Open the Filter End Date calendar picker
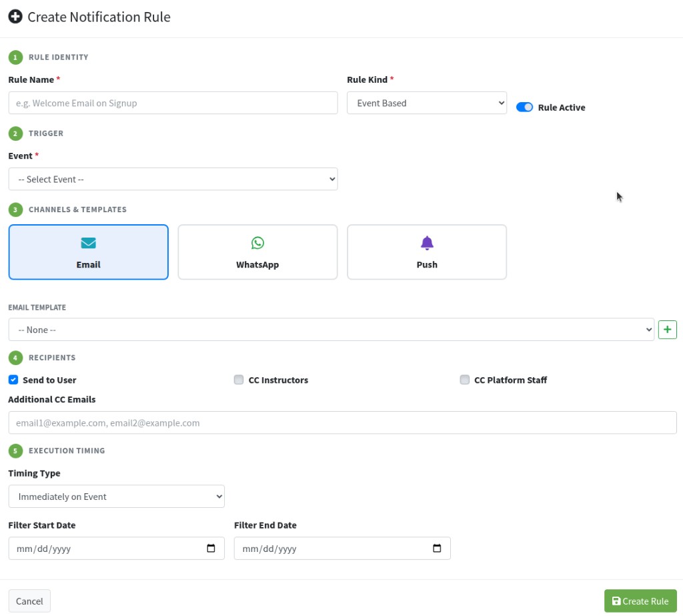Screen dimensions: 683x616 pos(437,549)
